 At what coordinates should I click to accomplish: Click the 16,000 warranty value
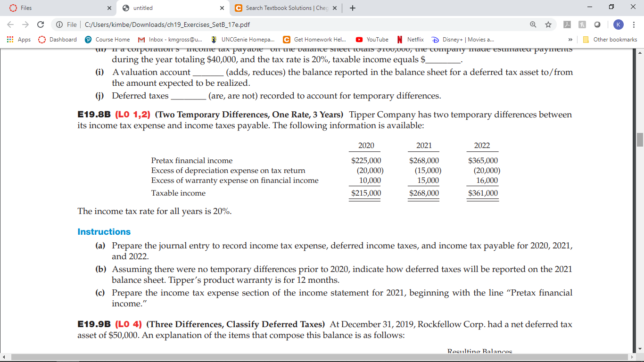pos(487,181)
